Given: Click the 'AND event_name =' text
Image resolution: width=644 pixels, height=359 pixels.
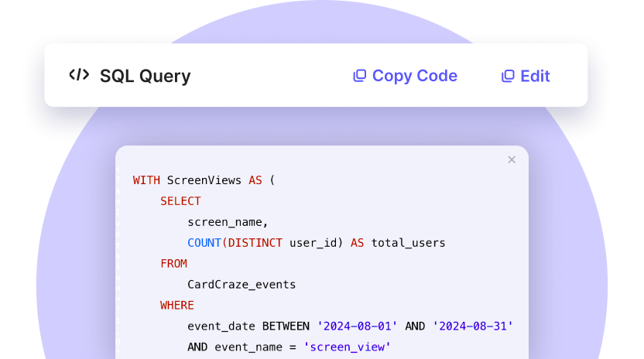Looking at the screenshot, I should coord(242,347).
